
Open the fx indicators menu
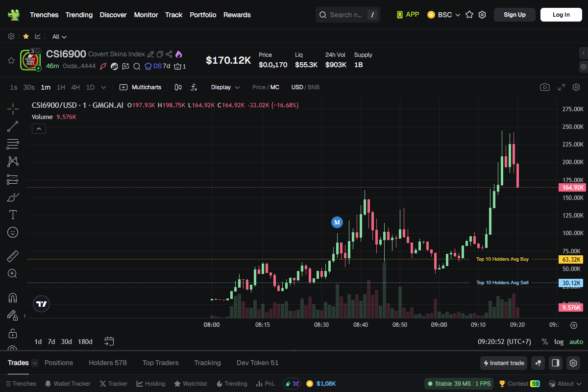coord(194,87)
